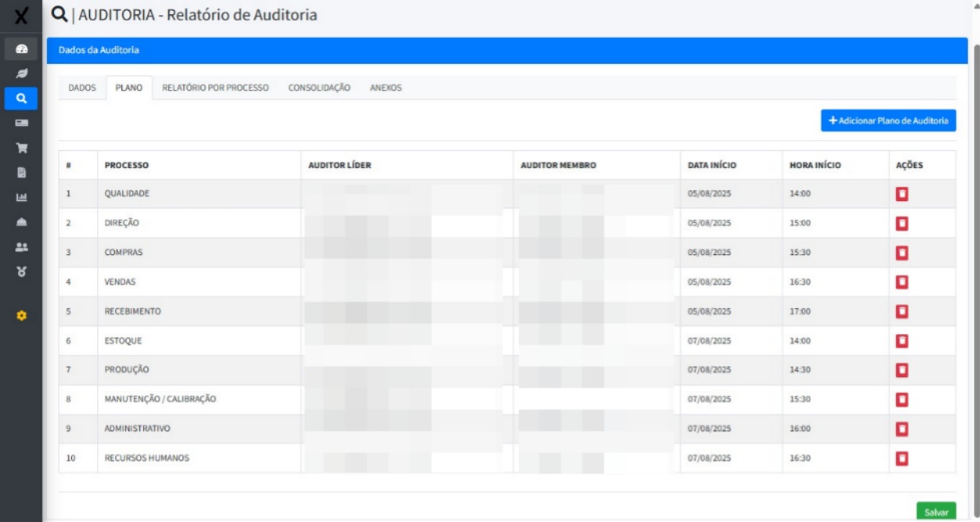Click the users group sidebar icon
The image size is (980, 522).
(x=21, y=246)
